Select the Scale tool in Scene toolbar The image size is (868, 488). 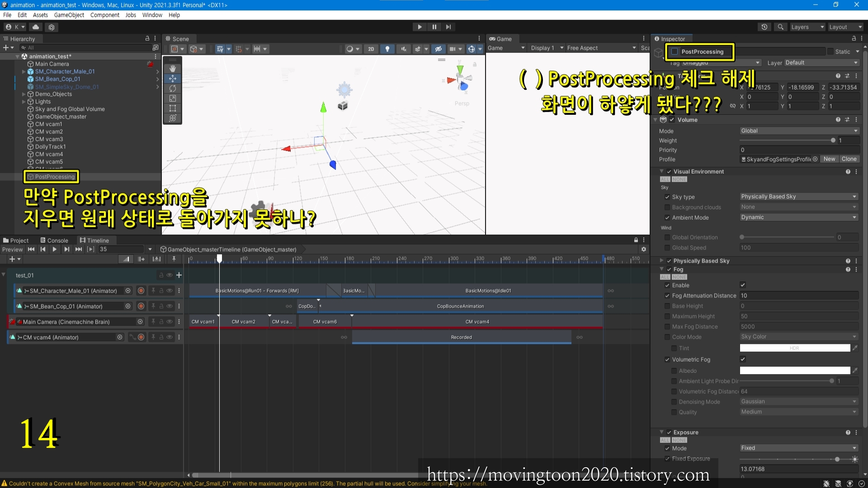tap(172, 99)
